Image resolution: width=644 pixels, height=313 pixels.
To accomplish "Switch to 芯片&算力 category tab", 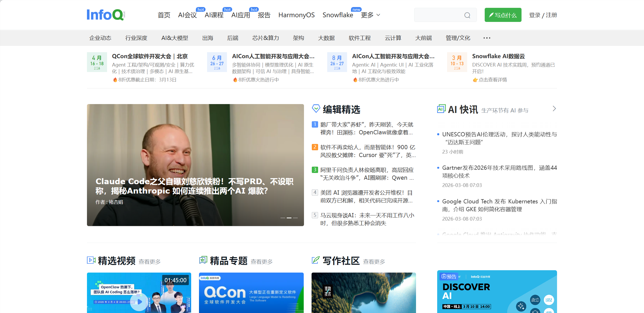I will pyautogui.click(x=265, y=38).
